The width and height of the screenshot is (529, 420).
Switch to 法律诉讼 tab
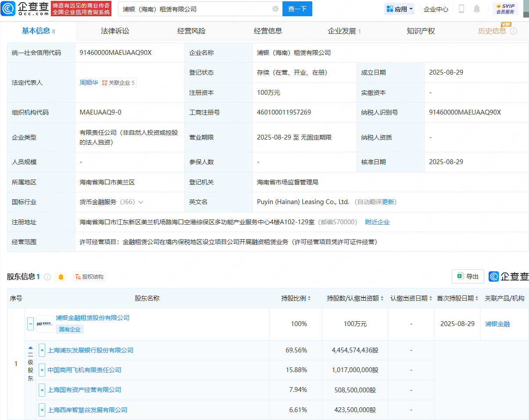click(x=115, y=31)
